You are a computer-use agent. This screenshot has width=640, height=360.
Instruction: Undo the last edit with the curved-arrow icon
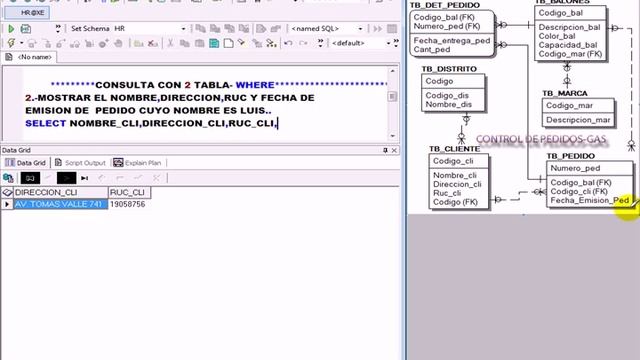pos(288,43)
